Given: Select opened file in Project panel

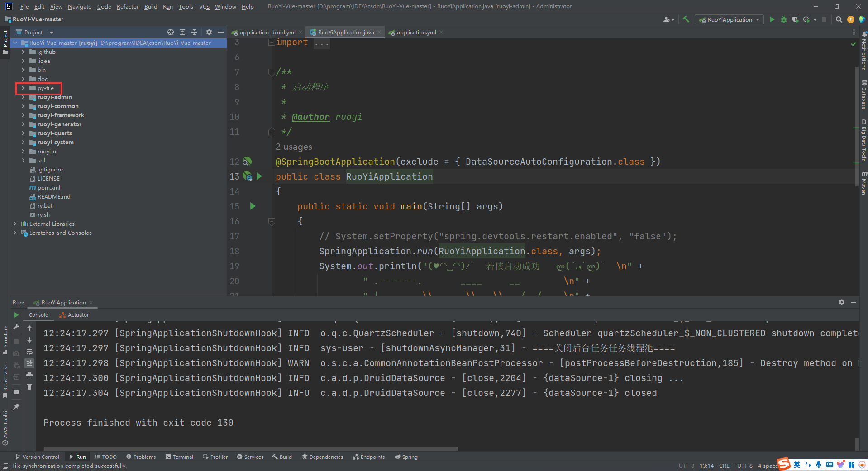Looking at the screenshot, I should (x=171, y=32).
